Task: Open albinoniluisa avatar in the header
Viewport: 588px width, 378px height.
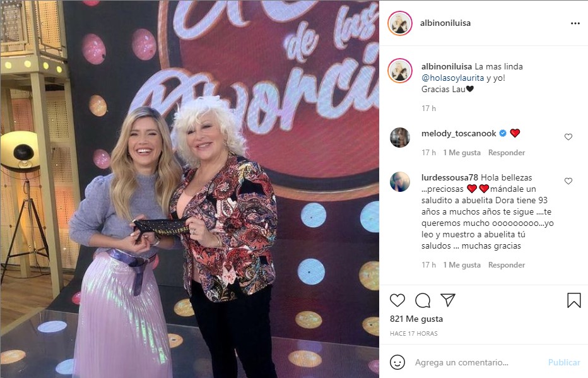Action: pyautogui.click(x=400, y=23)
